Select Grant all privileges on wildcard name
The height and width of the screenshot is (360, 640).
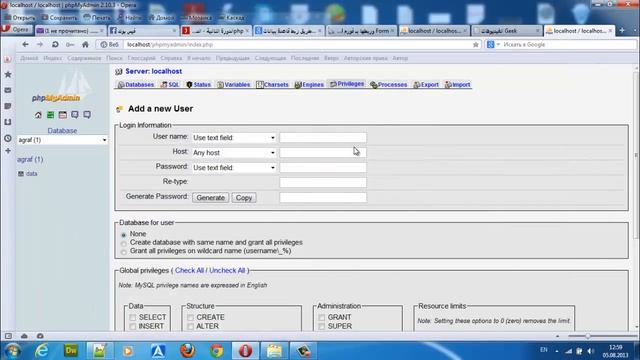point(124,252)
